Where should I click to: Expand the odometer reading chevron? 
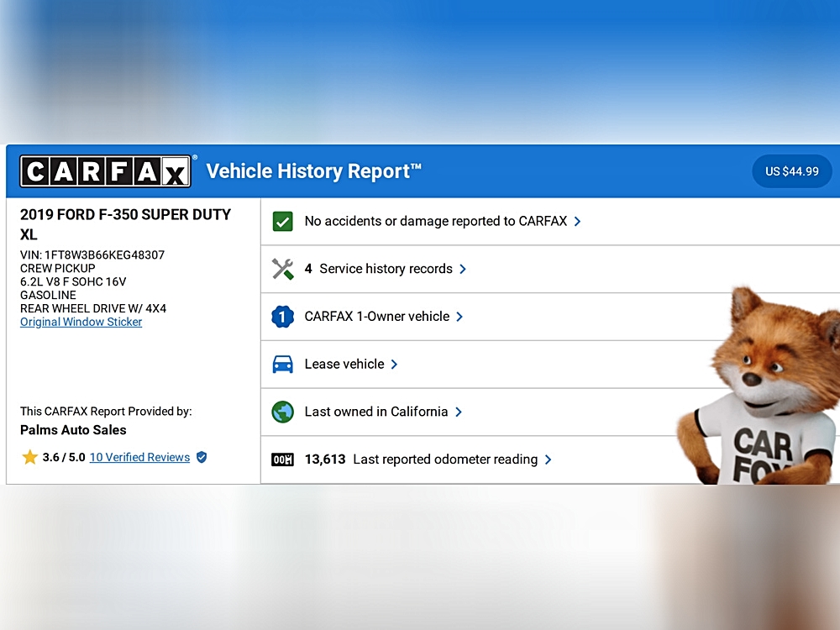(548, 459)
